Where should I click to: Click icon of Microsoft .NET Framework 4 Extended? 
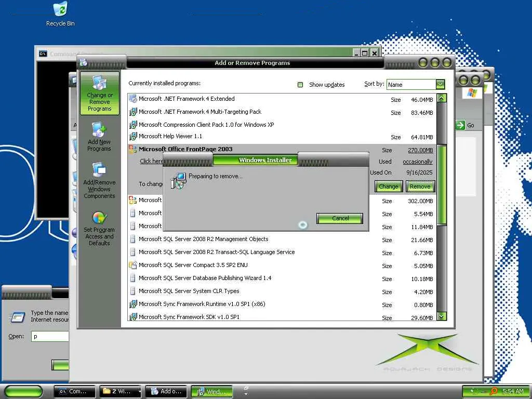point(132,99)
